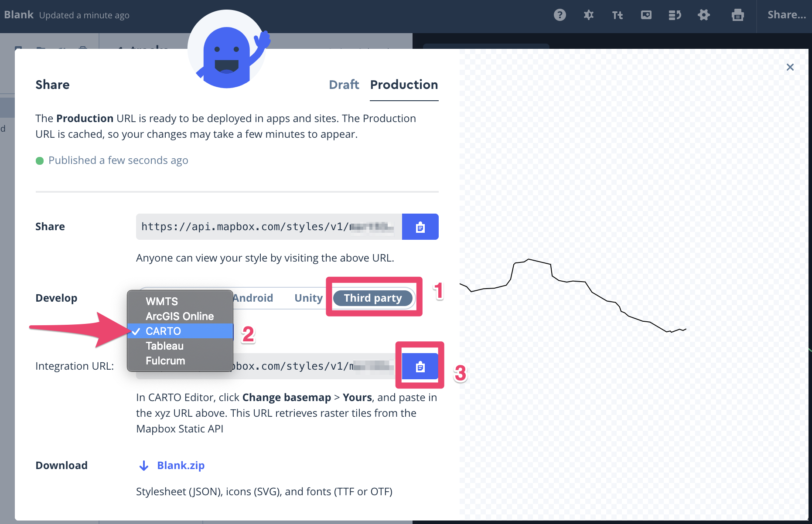
Task: Click the Share URL text field
Action: (x=269, y=227)
